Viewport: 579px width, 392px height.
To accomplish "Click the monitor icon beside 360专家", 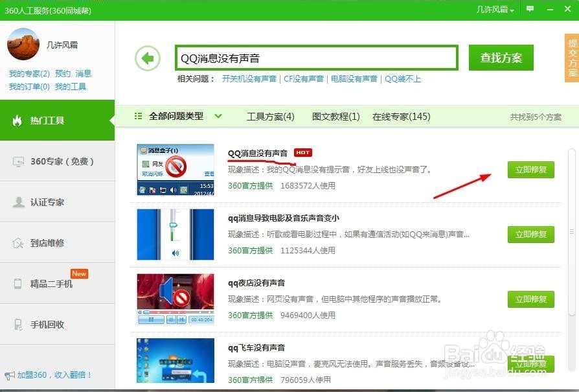I will 18,161.
